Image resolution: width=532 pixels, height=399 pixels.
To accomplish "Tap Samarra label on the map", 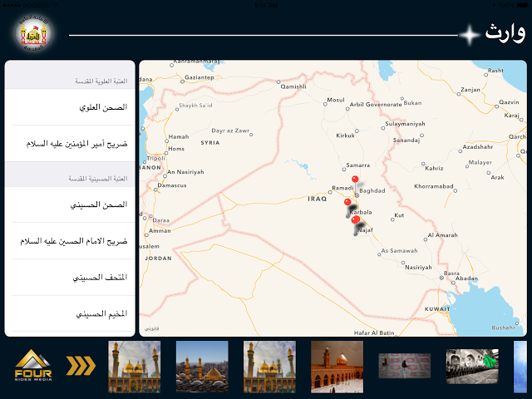I will 357,165.
